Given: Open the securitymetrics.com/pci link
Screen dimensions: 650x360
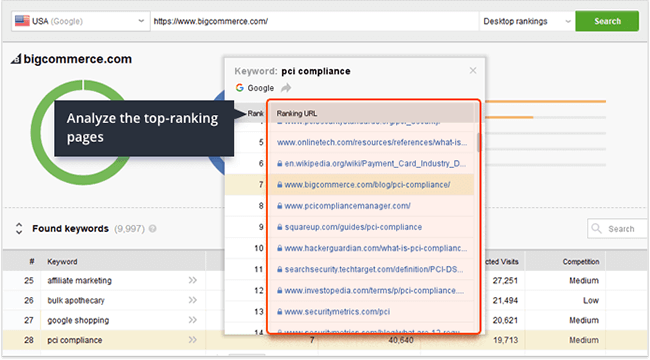Looking at the screenshot, I should pyautogui.click(x=337, y=311).
